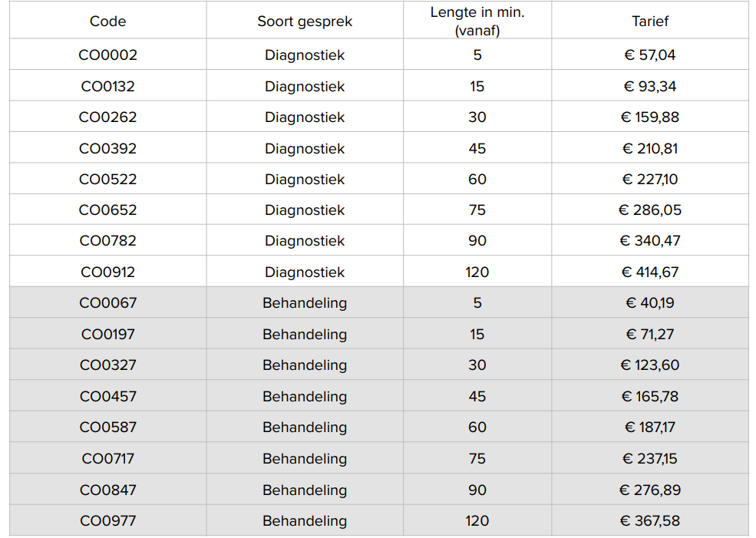756x538 pixels.
Task: Click the Lengte in min. header
Action: point(477,21)
